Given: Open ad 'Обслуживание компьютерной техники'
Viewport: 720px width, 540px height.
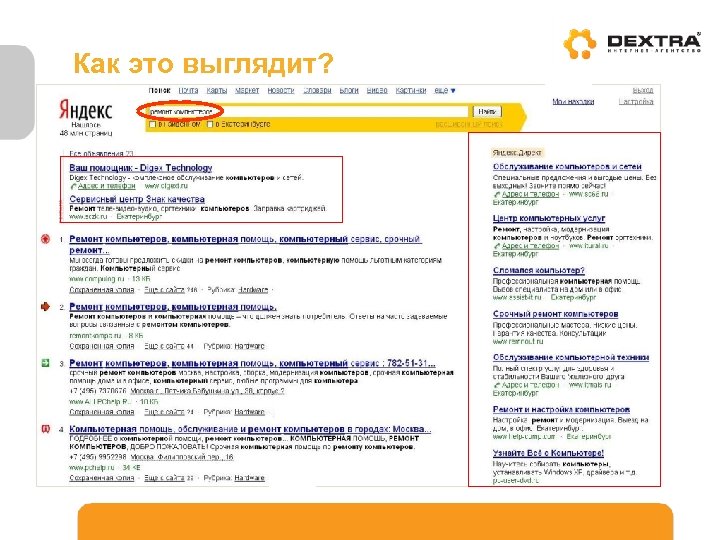Looking at the screenshot, I should pyautogui.click(x=571, y=357).
